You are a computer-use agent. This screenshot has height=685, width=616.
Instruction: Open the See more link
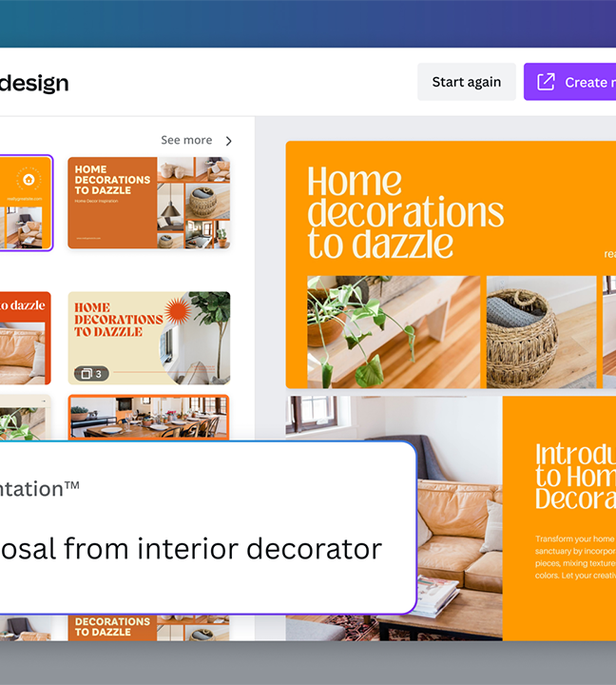pos(186,140)
